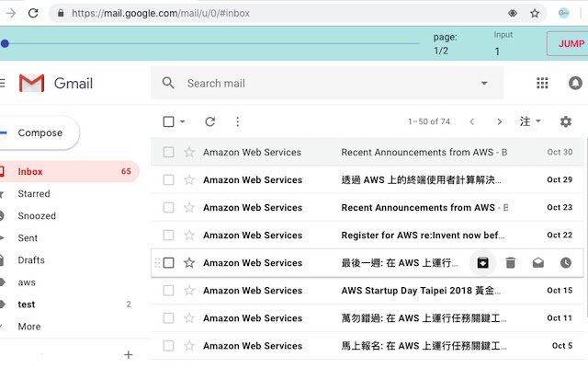Click the browser address bar URL

[x=161, y=13]
